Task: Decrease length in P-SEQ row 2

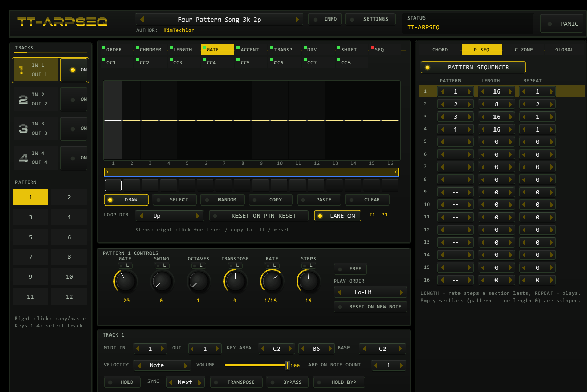Action: click(483, 104)
